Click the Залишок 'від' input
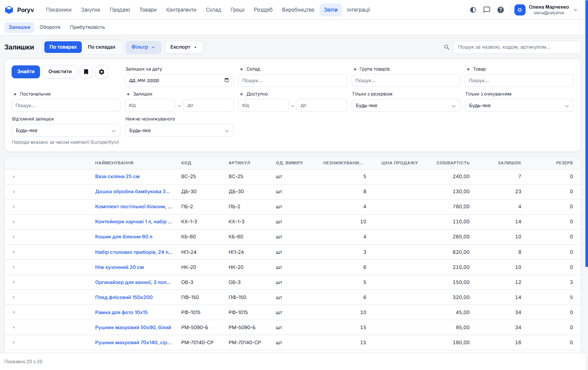The height and width of the screenshot is (370, 588). tap(150, 105)
